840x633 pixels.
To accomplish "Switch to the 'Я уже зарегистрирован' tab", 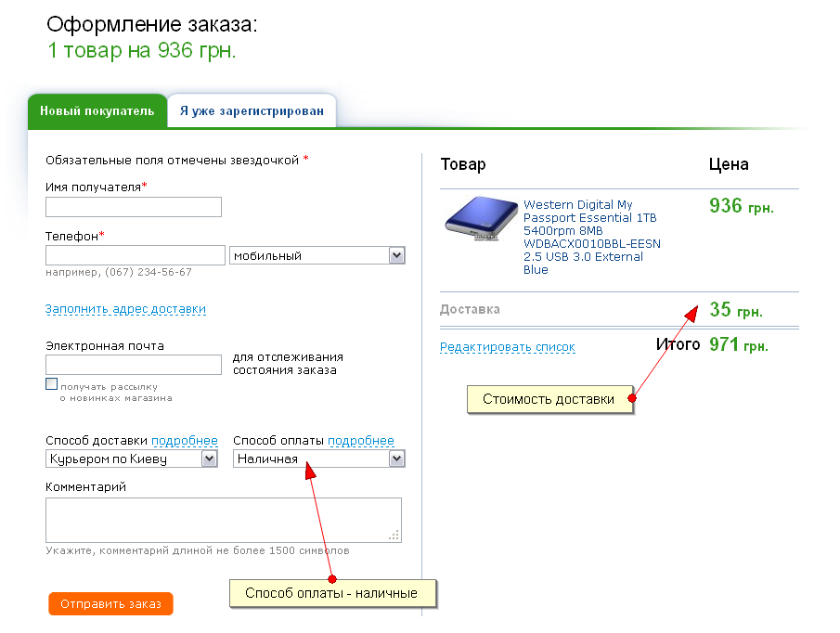I will [x=252, y=111].
